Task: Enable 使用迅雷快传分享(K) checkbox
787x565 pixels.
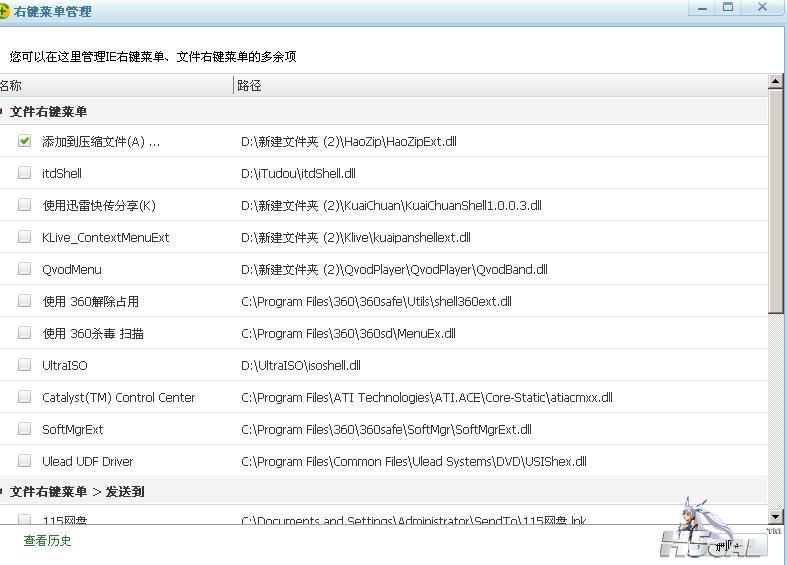Action: pos(24,205)
